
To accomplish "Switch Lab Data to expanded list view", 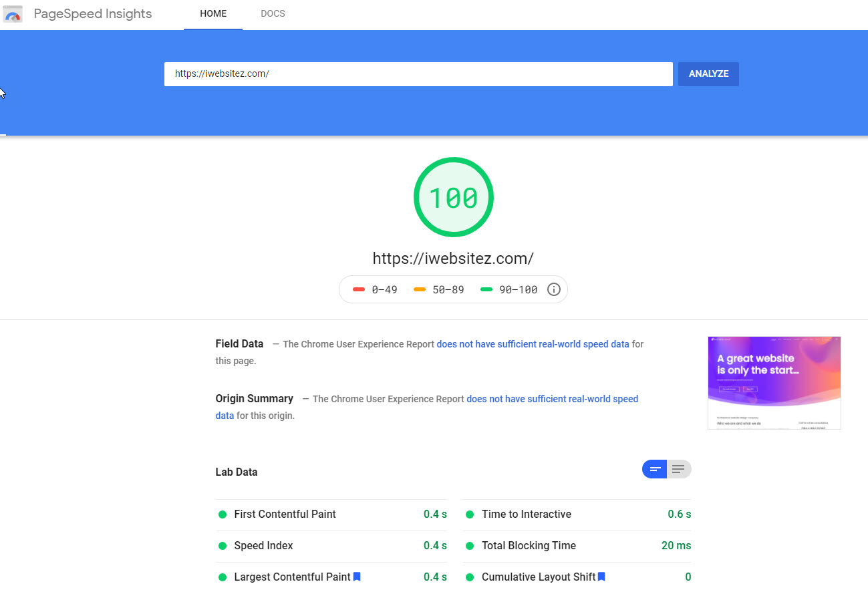I will pos(679,469).
